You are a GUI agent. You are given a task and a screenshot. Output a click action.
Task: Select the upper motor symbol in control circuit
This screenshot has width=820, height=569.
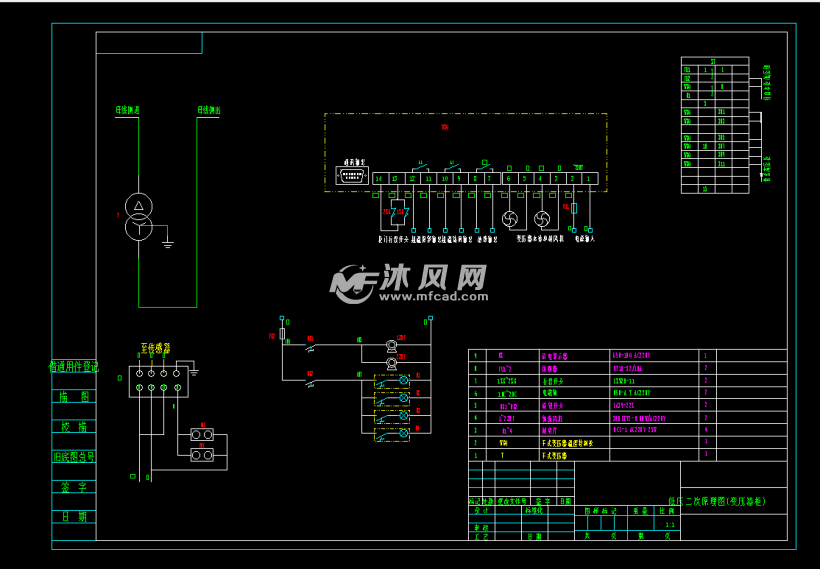point(391,345)
